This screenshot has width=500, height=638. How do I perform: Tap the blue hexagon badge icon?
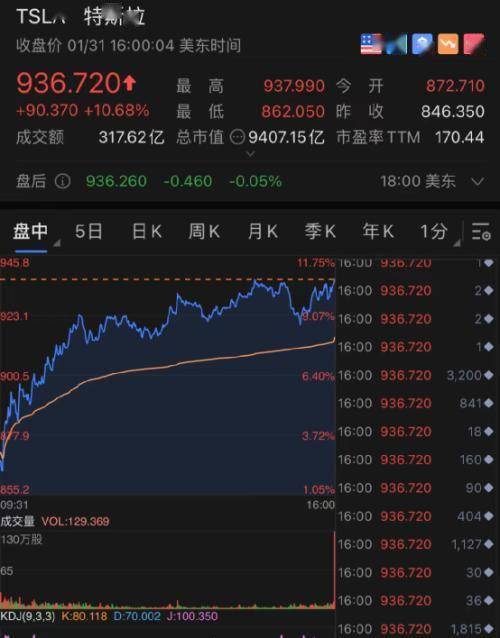point(422,44)
